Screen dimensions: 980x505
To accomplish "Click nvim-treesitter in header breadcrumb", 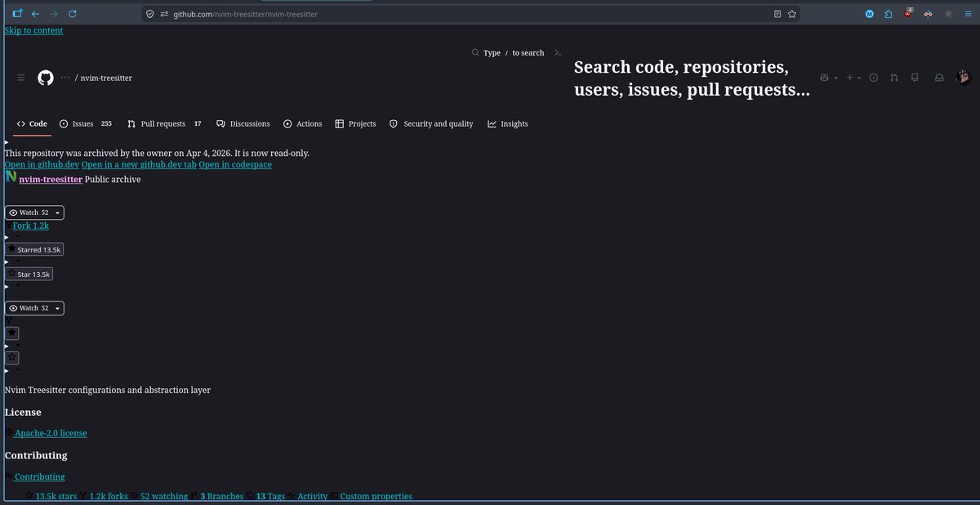I will [106, 78].
